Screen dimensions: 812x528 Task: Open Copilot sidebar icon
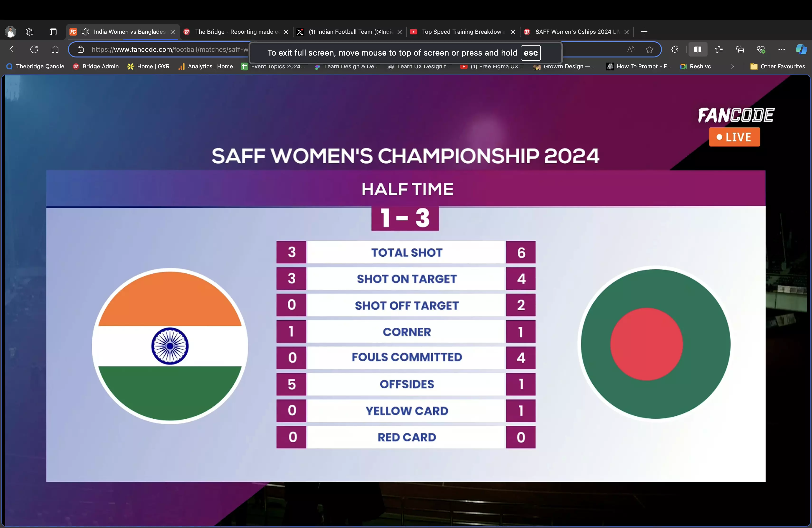pos(801,49)
